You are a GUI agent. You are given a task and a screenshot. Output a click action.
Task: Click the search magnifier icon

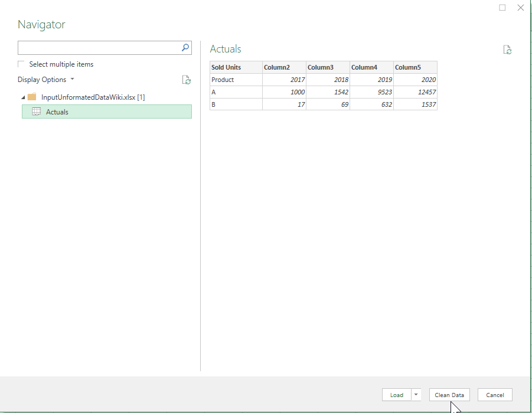pyautogui.click(x=185, y=48)
